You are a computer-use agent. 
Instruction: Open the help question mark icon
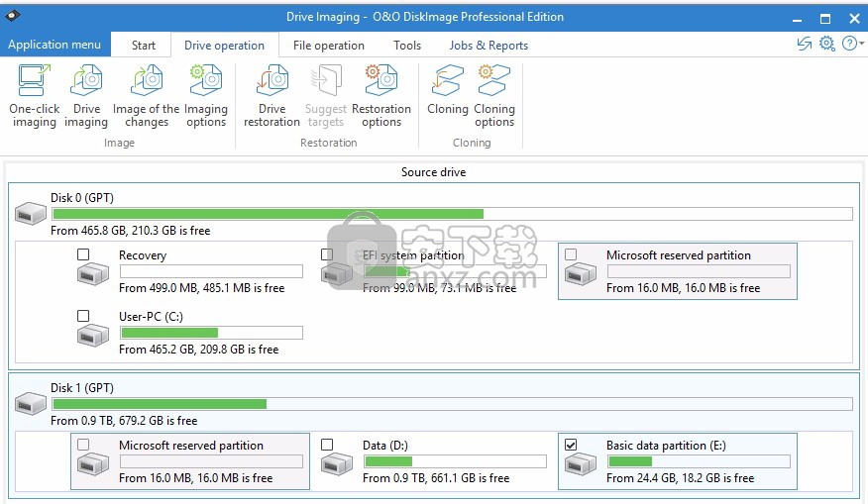coord(849,44)
